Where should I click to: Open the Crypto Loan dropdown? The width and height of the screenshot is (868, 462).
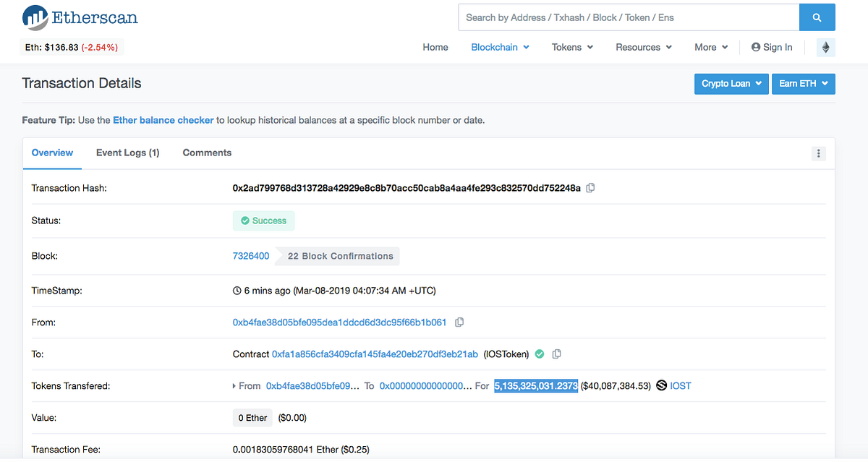731,83
